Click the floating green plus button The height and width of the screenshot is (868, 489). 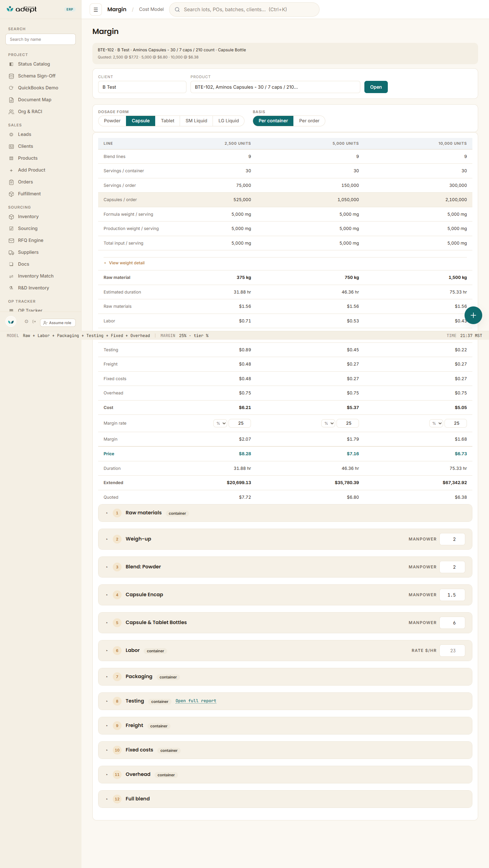click(x=473, y=315)
